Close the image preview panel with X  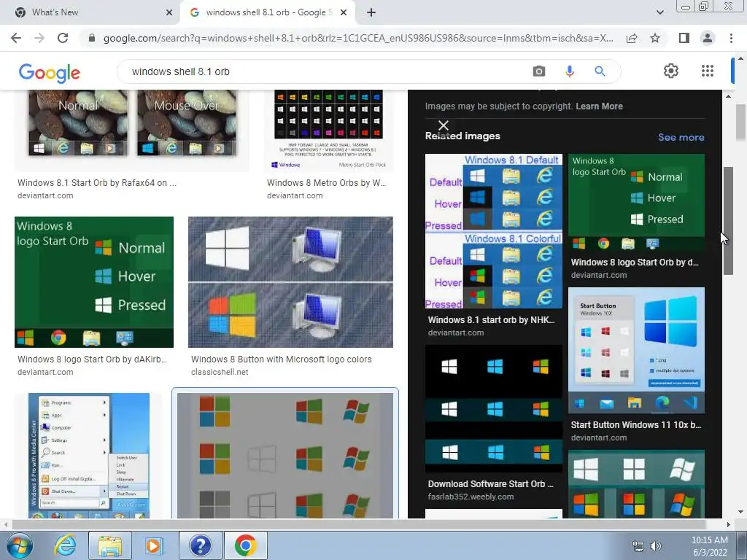coord(443,125)
